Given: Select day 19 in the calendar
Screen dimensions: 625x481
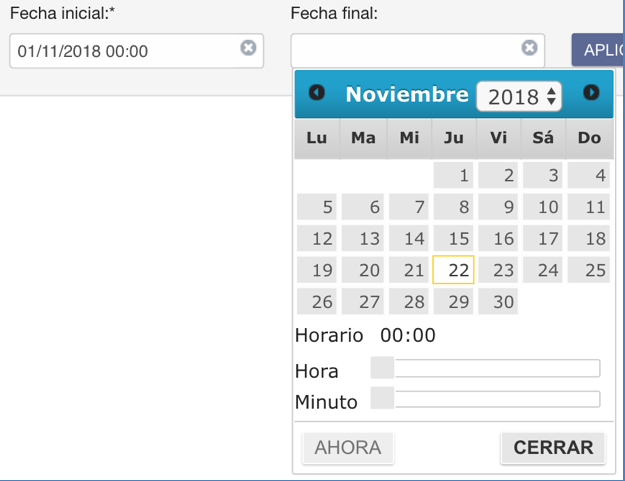Looking at the screenshot, I should (317, 270).
